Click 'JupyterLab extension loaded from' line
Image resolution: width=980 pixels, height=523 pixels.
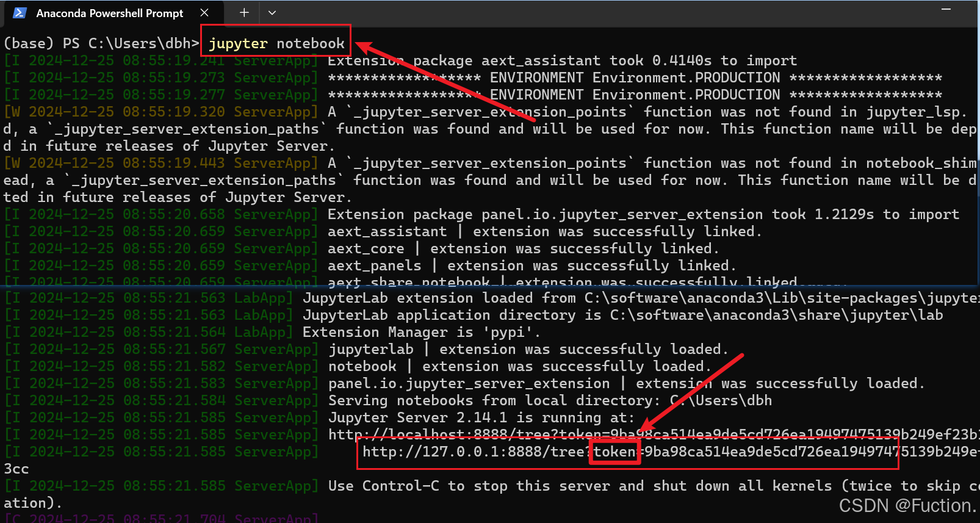tap(641, 298)
